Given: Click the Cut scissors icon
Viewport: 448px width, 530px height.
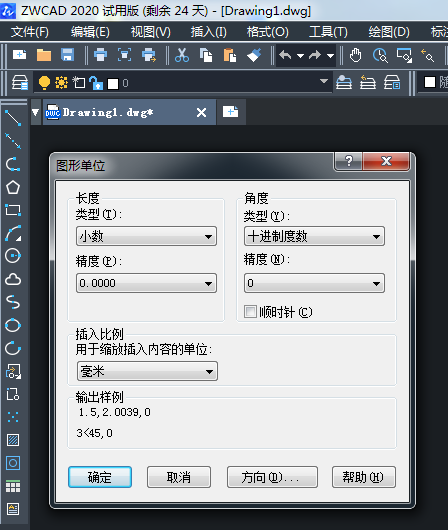Looking at the screenshot, I should point(182,55).
